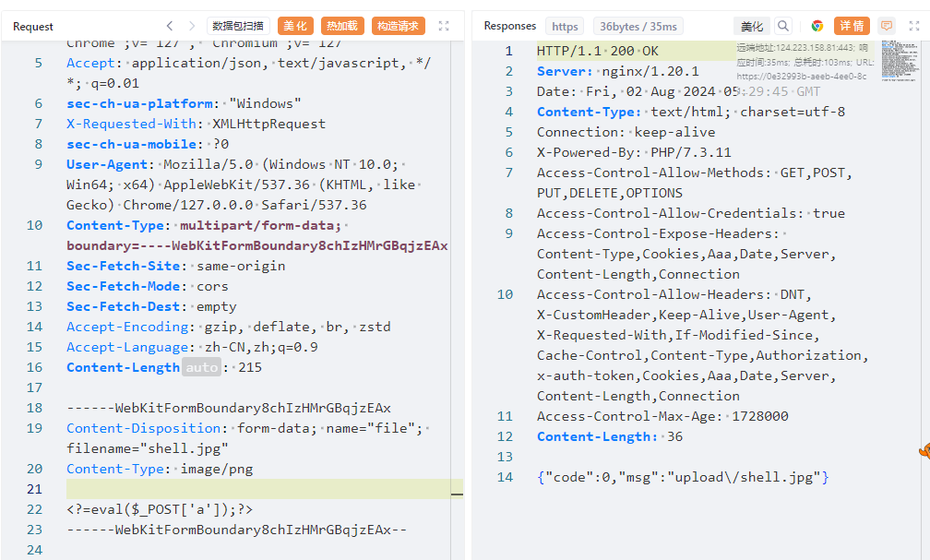This screenshot has height=560, width=930.
Task: Click the Responses panel title
Action: [x=509, y=26]
